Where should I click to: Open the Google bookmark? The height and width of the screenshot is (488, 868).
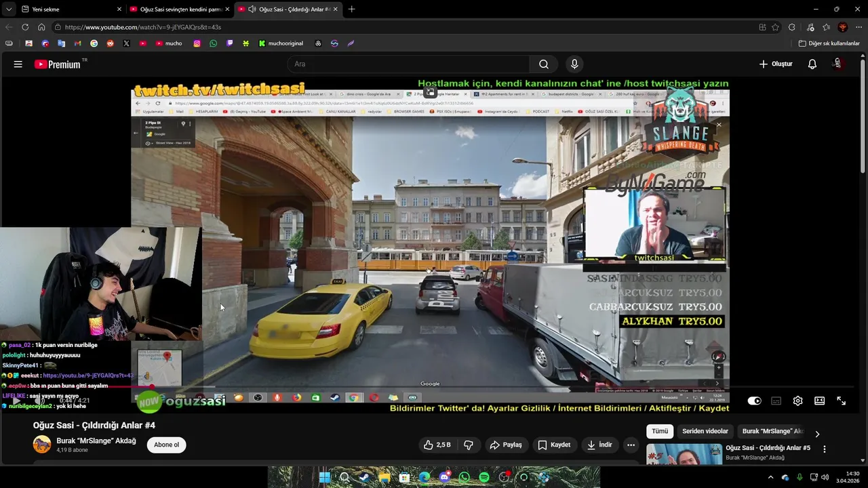coord(94,43)
